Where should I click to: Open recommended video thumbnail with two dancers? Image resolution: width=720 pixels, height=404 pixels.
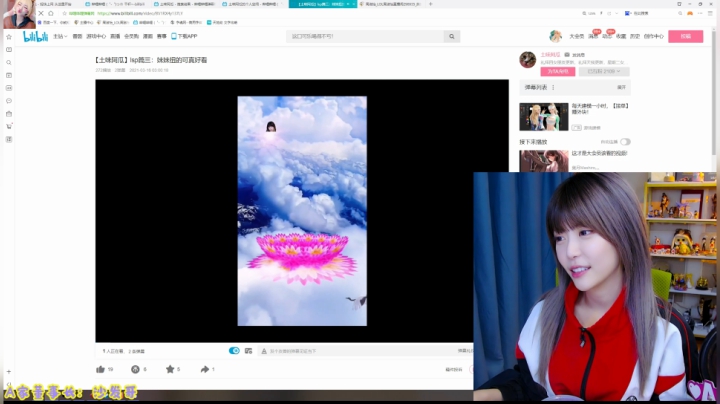(x=544, y=117)
